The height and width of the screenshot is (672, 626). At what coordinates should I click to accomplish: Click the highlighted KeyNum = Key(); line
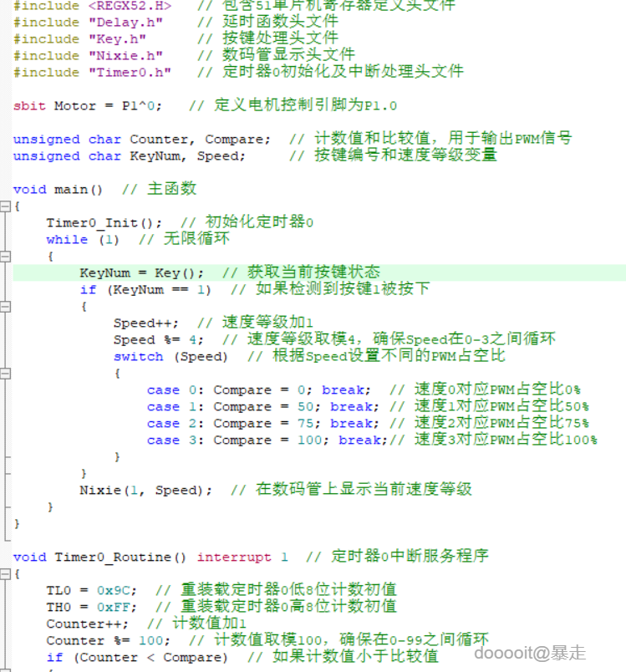319,273
